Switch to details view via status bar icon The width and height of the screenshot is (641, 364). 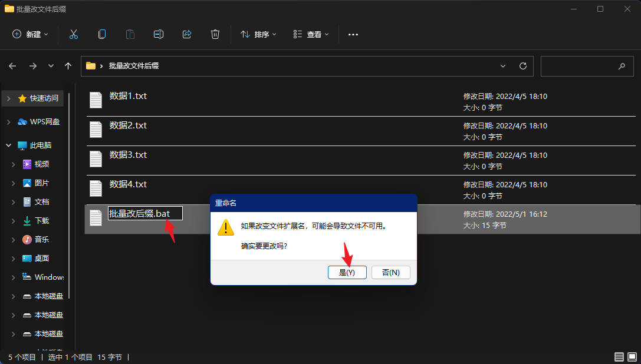pos(619,356)
